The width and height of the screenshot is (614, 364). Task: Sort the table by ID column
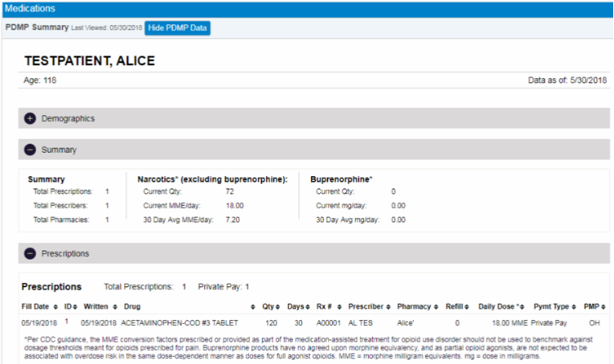tap(69, 307)
